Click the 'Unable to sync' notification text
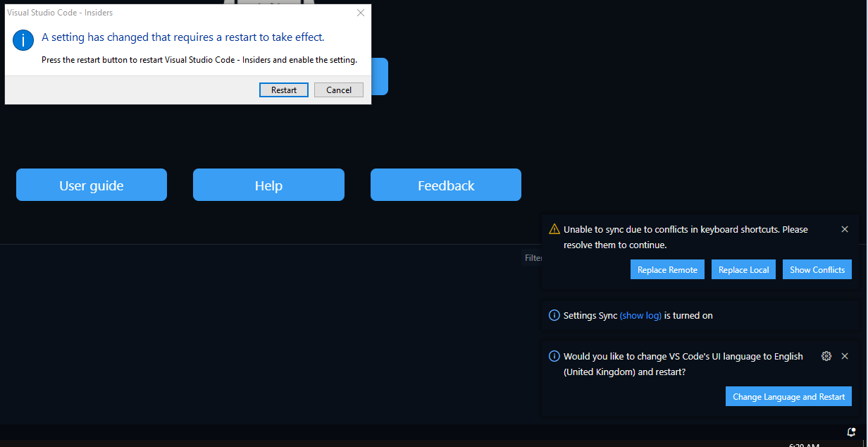The height and width of the screenshot is (447, 868). pyautogui.click(x=686, y=237)
